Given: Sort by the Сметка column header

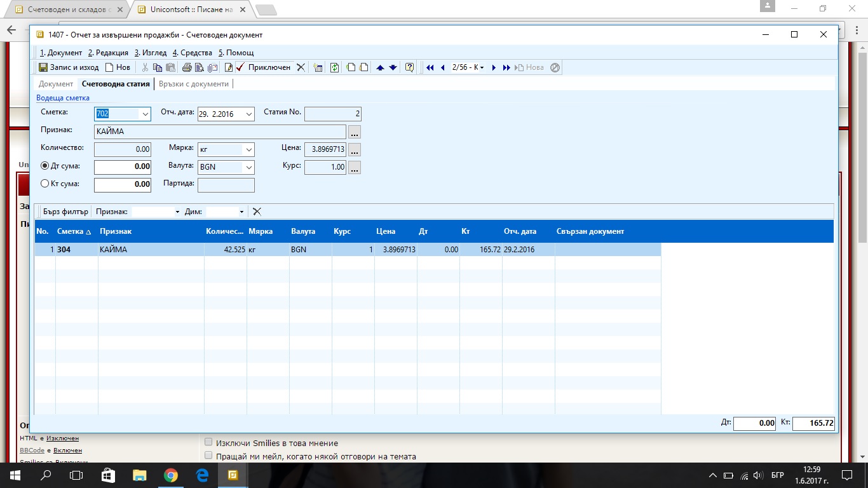Looking at the screenshot, I should tap(74, 231).
